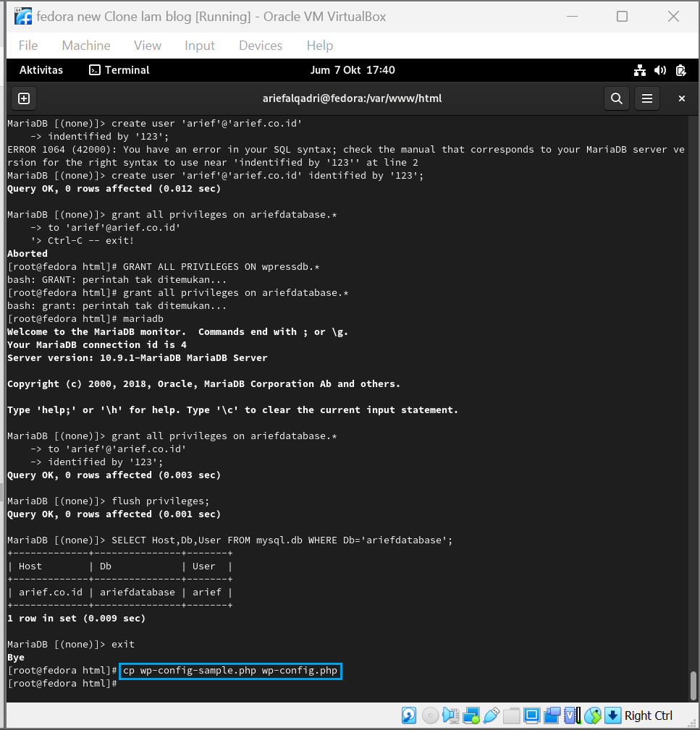Open the Devices menu
The height and width of the screenshot is (730, 700).
tap(261, 46)
